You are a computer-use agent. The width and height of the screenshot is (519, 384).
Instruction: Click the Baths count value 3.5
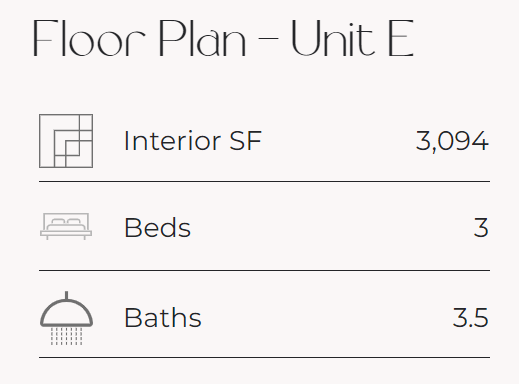pyautogui.click(x=470, y=318)
